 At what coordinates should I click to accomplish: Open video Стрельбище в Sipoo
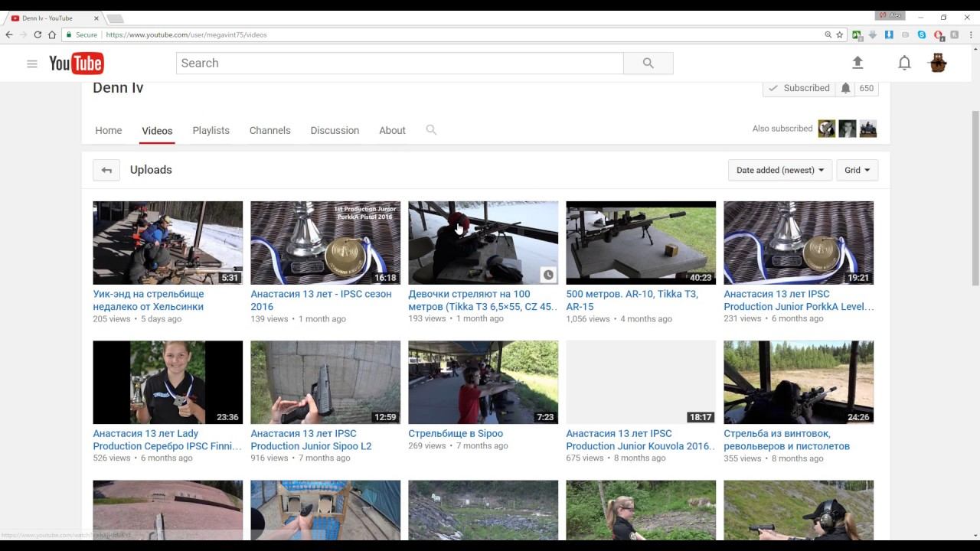point(456,433)
